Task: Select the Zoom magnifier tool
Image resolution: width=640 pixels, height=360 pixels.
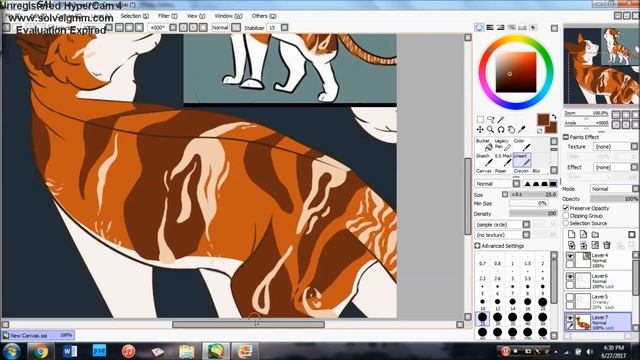Action: (490, 129)
